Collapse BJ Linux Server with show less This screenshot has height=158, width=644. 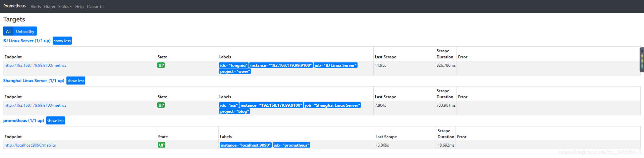(x=62, y=41)
